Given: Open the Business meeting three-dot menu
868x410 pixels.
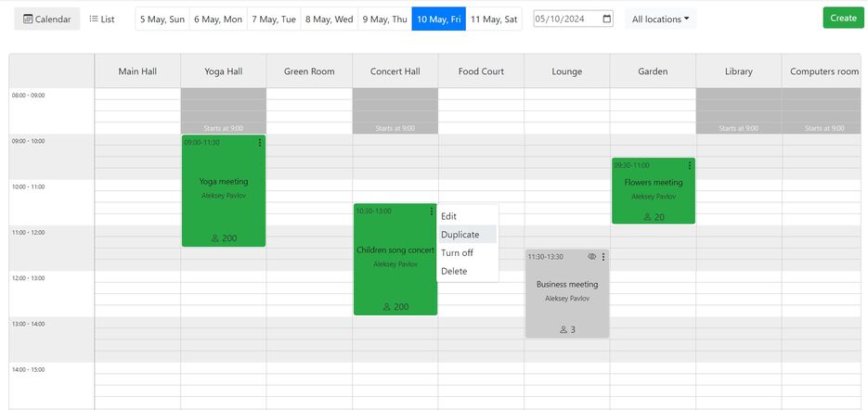Looking at the screenshot, I should pyautogui.click(x=603, y=257).
